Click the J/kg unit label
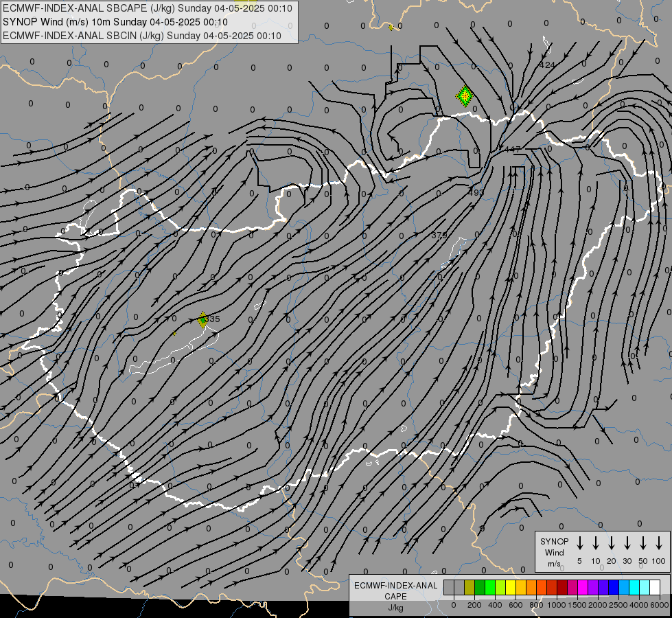 point(395,608)
